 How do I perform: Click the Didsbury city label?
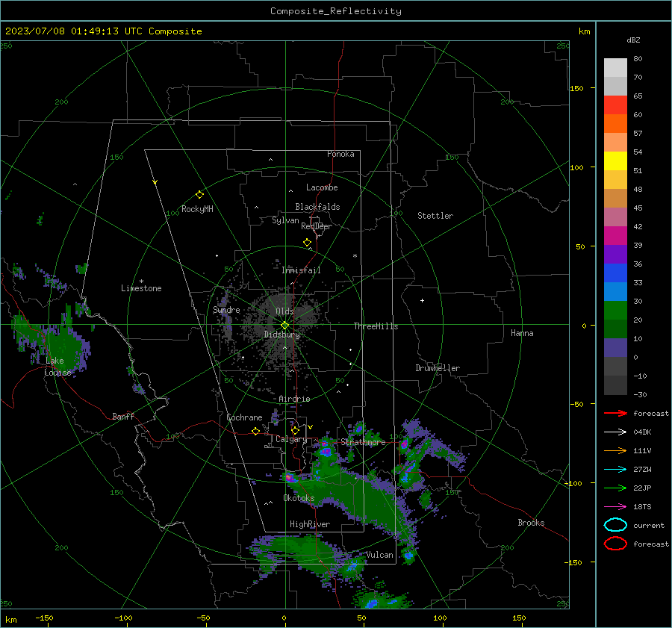point(282,335)
